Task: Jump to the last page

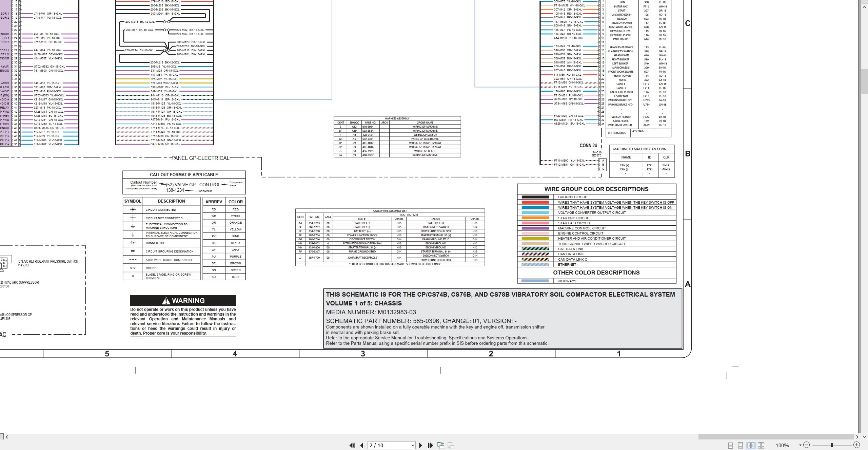Action: (x=431, y=445)
